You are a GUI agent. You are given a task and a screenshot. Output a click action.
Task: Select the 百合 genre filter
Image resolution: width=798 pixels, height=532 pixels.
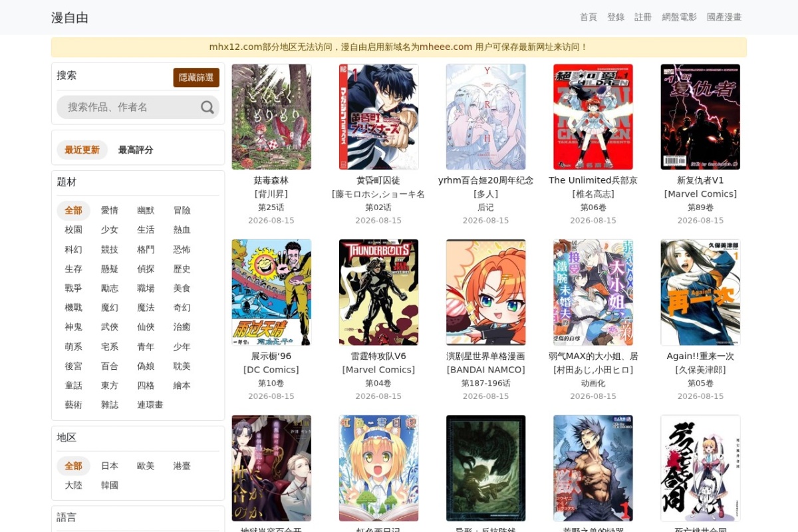(110, 366)
